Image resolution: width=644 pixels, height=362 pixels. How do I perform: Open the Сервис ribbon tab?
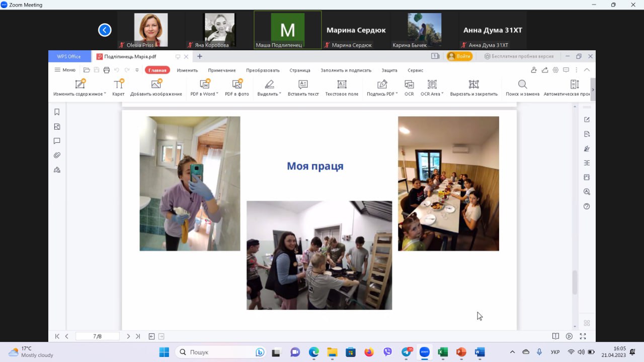[416, 70]
